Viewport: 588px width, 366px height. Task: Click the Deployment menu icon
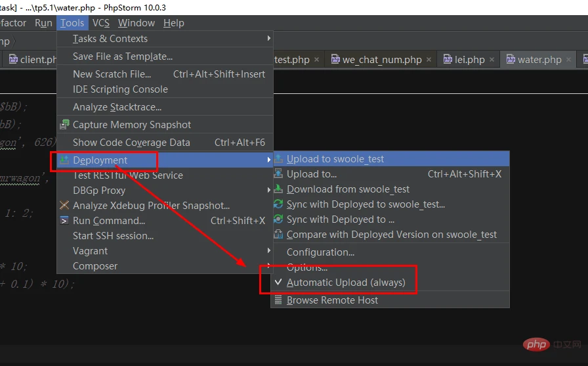click(64, 160)
